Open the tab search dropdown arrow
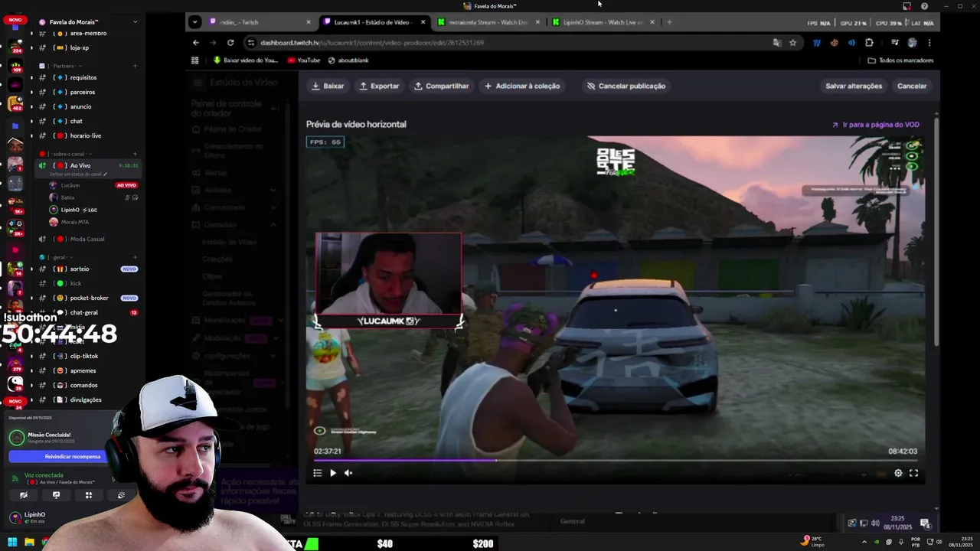Viewport: 980px width, 551px height. (x=195, y=22)
